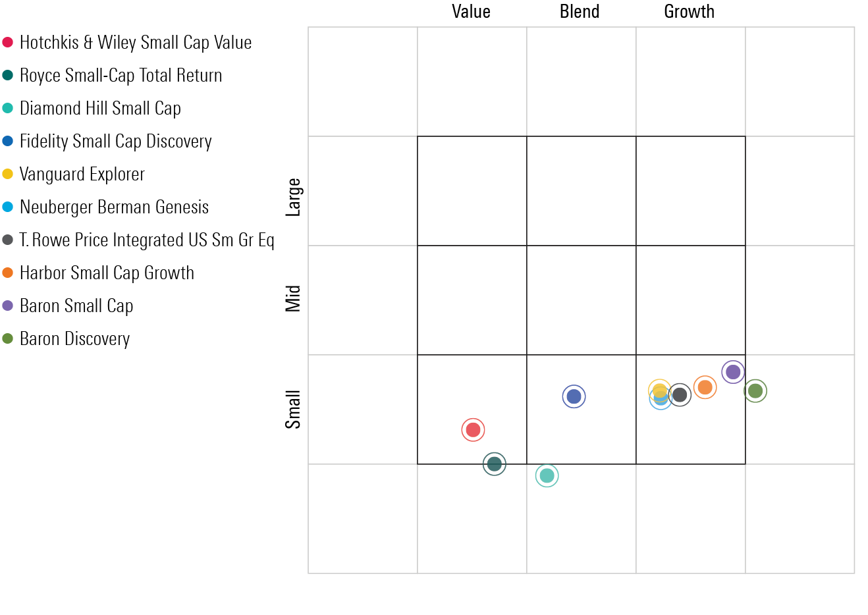Screen dimensions: 868x615
Task: Click the Fidelity Small Cap Discovery legend dot
Action: [8, 141]
